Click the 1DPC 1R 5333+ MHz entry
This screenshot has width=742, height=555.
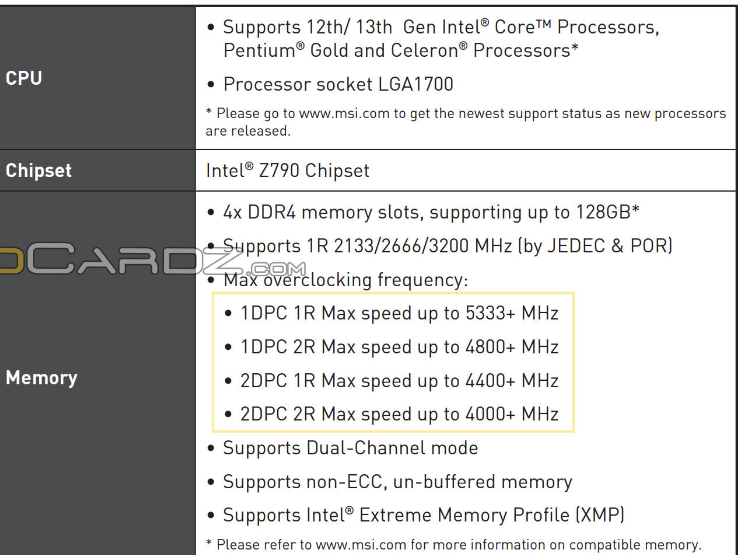[x=399, y=313]
